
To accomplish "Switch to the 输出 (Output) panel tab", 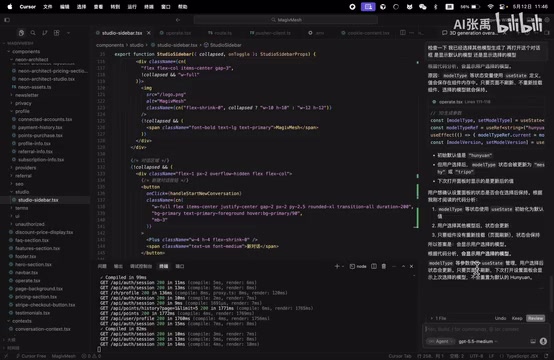I will (x=118, y=266).
